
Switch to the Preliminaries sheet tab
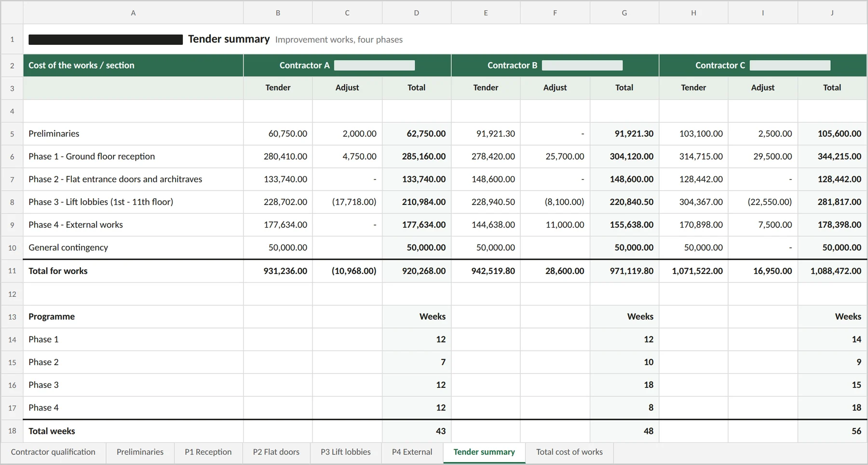(x=140, y=452)
